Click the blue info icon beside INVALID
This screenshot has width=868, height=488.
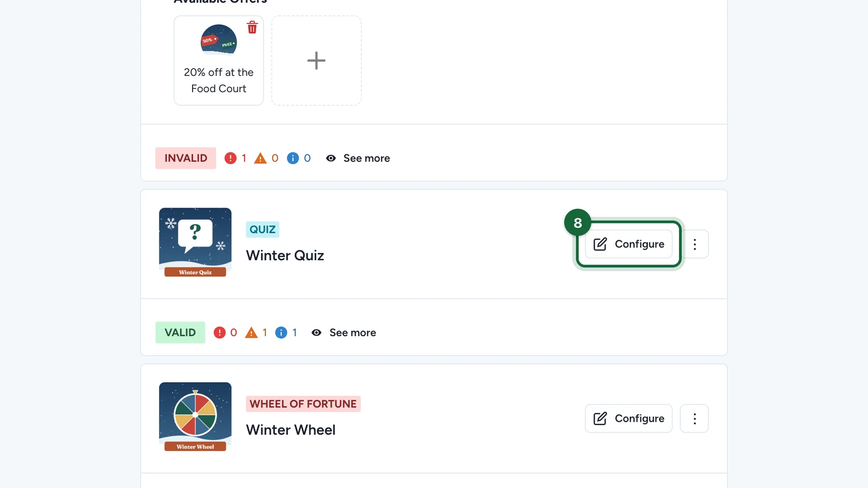(x=293, y=158)
